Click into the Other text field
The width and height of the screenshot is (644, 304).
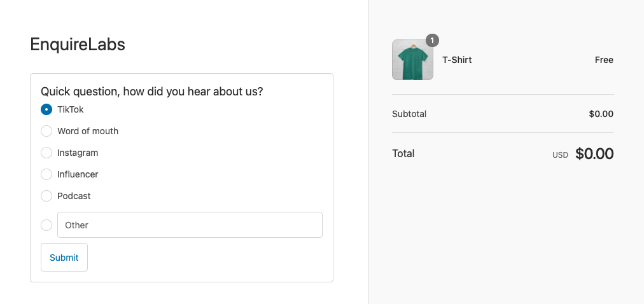pyautogui.click(x=190, y=225)
